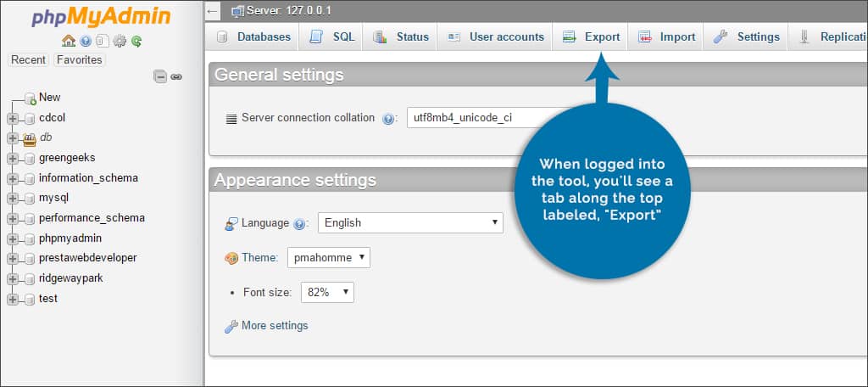868x387 pixels.
Task: Collapse all tree items with minus icon
Action: point(160,76)
